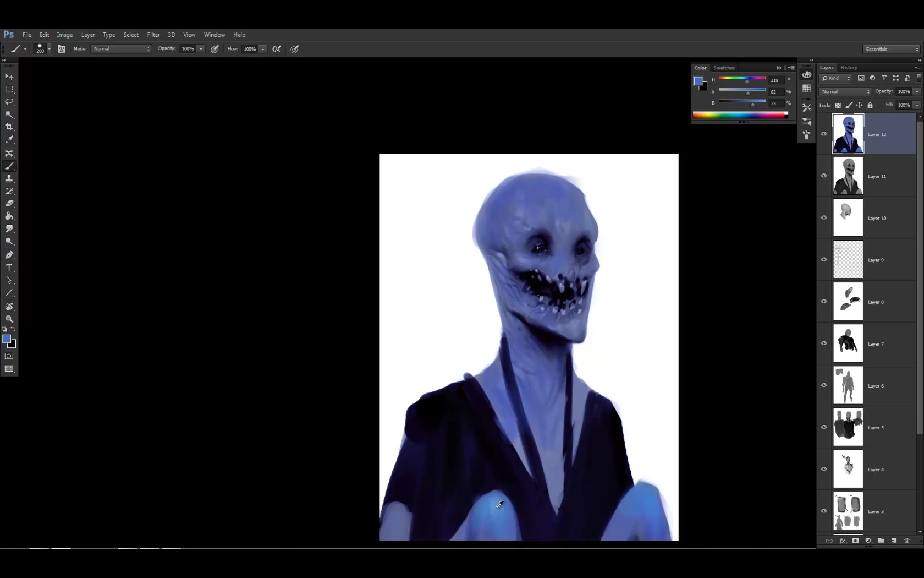Select the Layer 5 row
Screen dimensions: 924x578
pos(867,427)
